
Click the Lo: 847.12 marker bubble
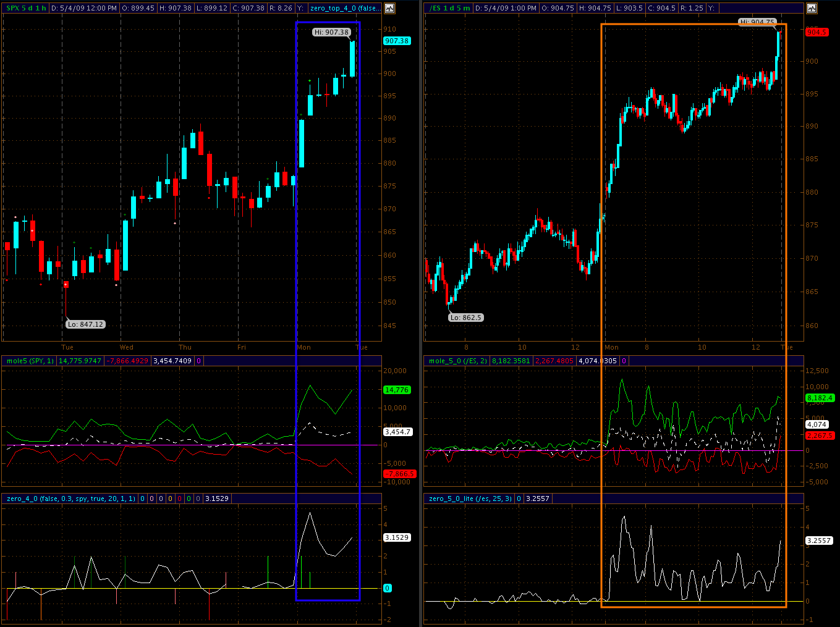[85, 324]
